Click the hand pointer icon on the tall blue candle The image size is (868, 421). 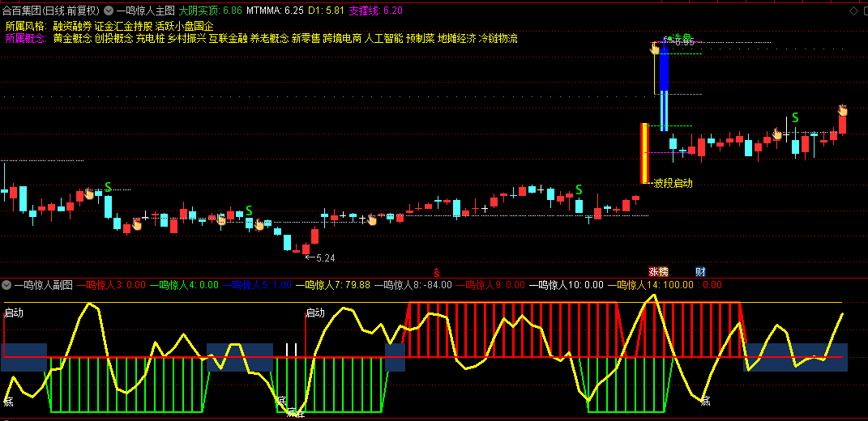(655, 49)
